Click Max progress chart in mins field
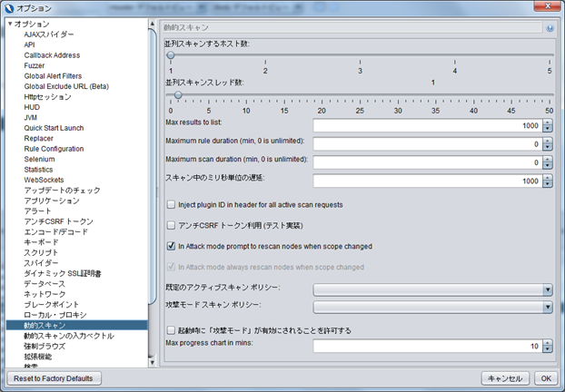 (x=428, y=346)
